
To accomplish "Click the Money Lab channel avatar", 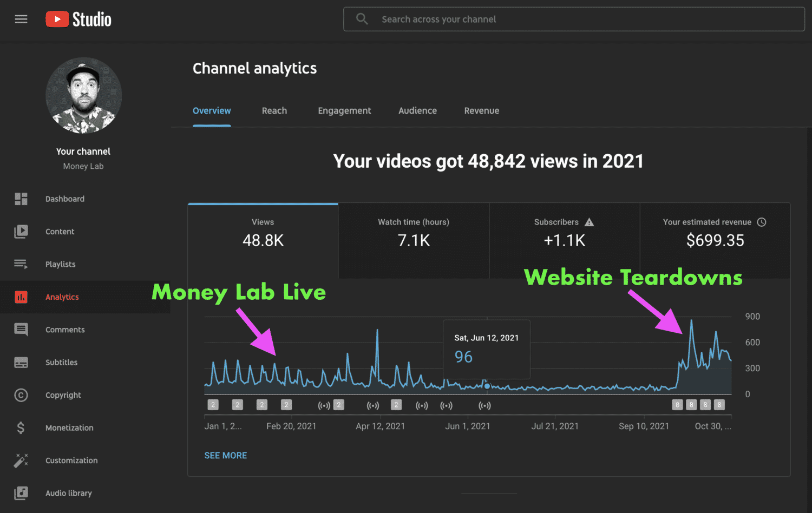I will pyautogui.click(x=84, y=95).
